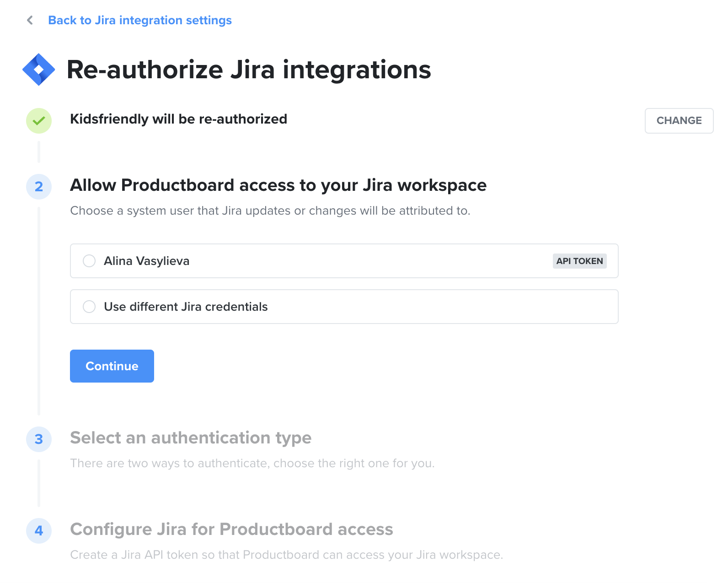Click the Continue button

tap(112, 366)
